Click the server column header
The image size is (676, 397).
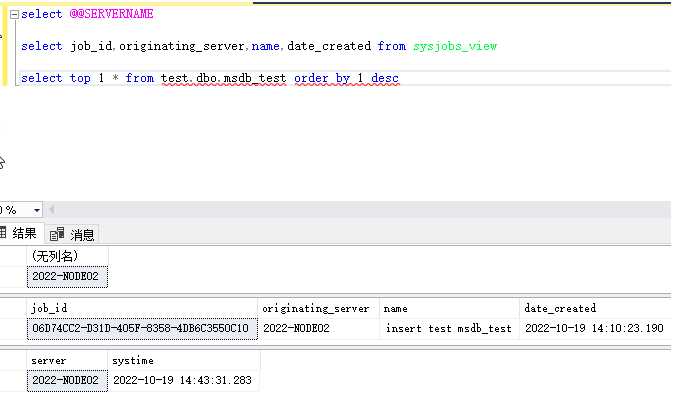[x=67, y=360]
